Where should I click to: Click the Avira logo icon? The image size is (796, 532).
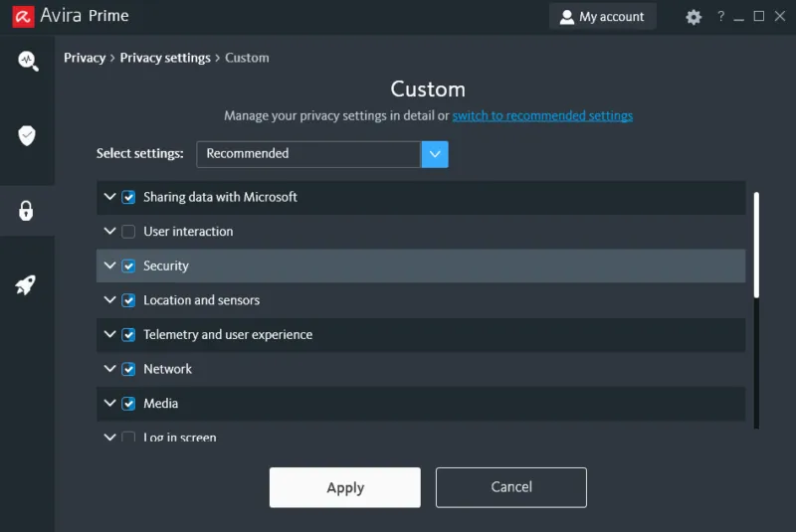21,17
